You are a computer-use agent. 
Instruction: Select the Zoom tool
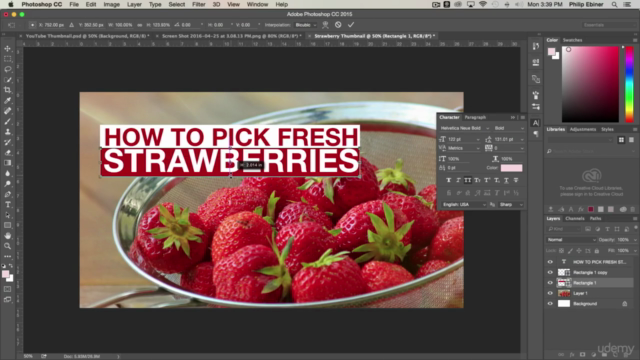pos(7,246)
